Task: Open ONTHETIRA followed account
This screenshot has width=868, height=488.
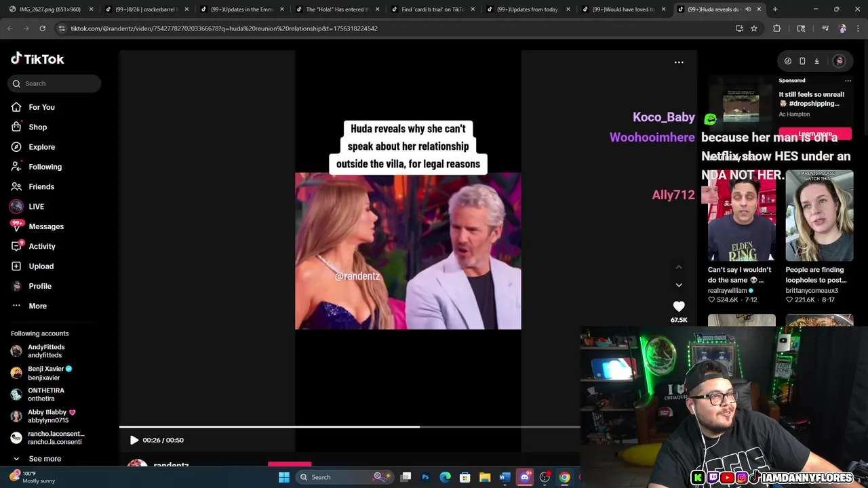Action: (47, 394)
